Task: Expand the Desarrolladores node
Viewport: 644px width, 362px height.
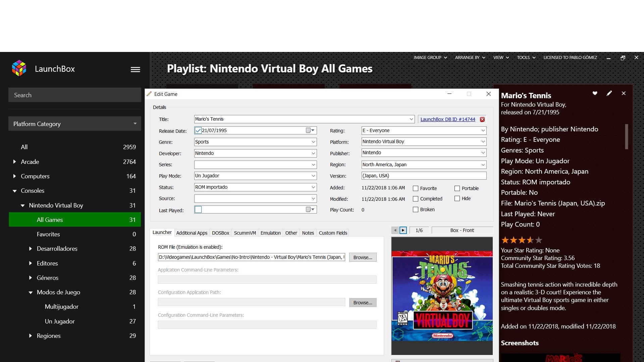Action: [31, 248]
